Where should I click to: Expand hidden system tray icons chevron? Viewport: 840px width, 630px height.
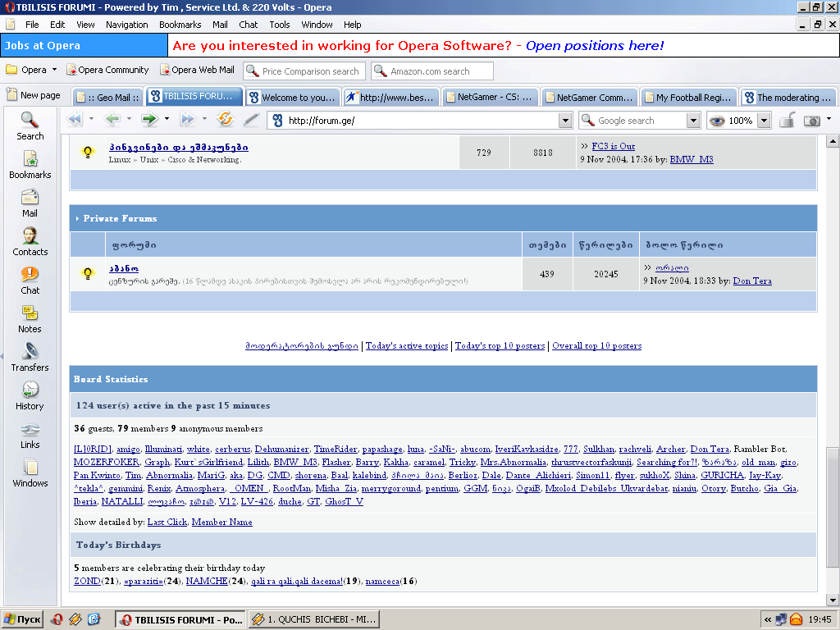(768, 620)
